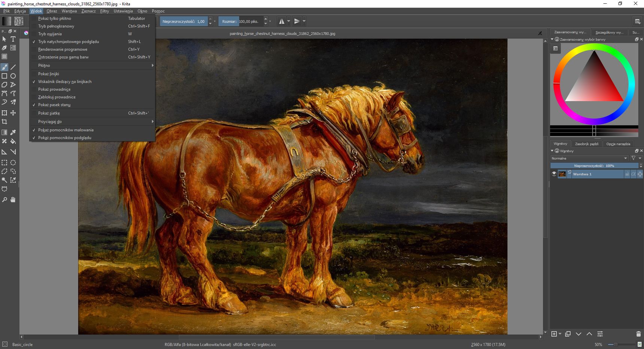Screen dimensions: 644x349
Task: Click the horizontal mirror tool icon
Action: click(282, 21)
